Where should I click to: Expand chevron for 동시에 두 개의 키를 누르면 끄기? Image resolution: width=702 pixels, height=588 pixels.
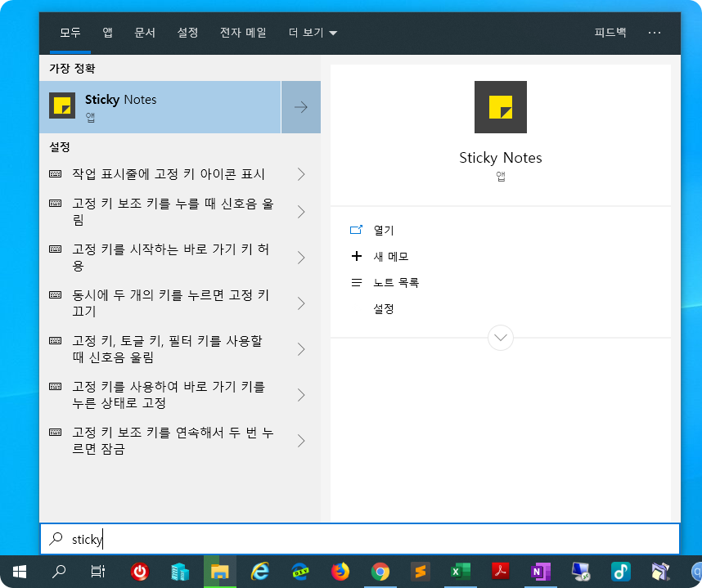(x=301, y=303)
